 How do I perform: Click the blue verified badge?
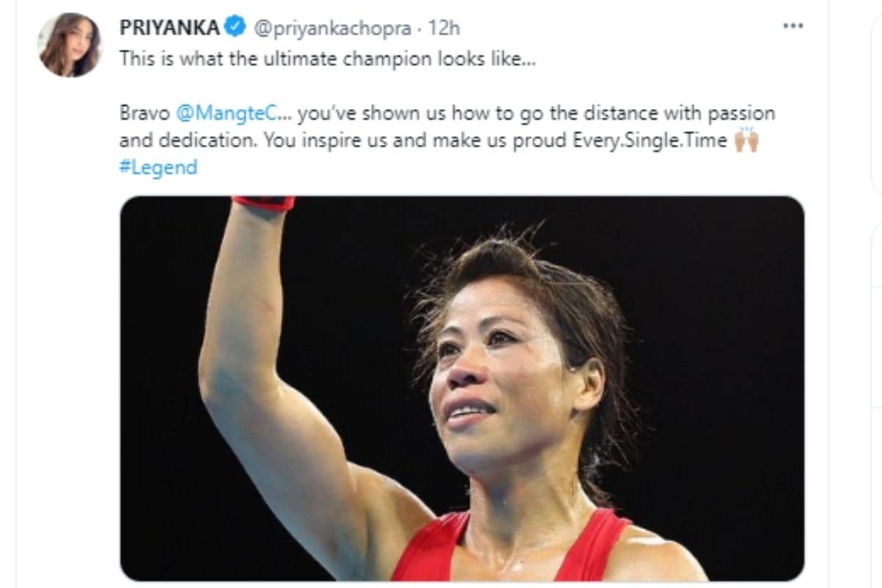[235, 28]
